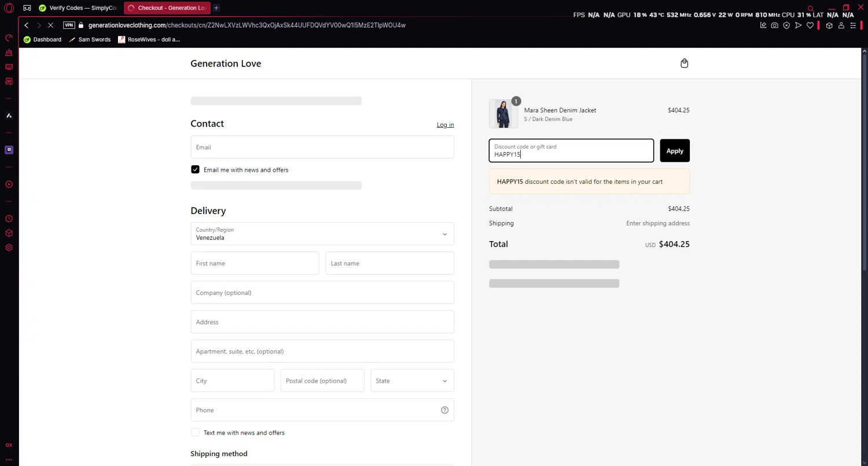Click the Apply discount button
868x466 pixels.
675,151
